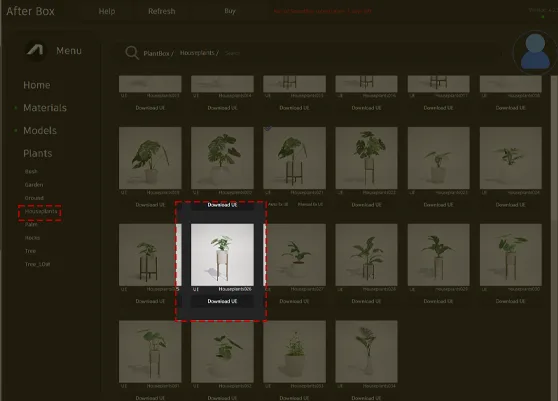Open the Buy page
558x401 pixels.
[x=230, y=11]
